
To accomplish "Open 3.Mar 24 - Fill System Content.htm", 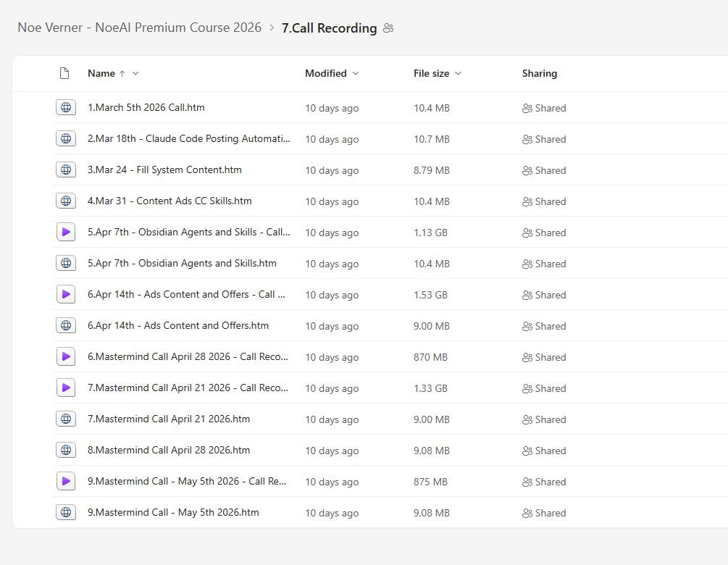I will (x=165, y=169).
